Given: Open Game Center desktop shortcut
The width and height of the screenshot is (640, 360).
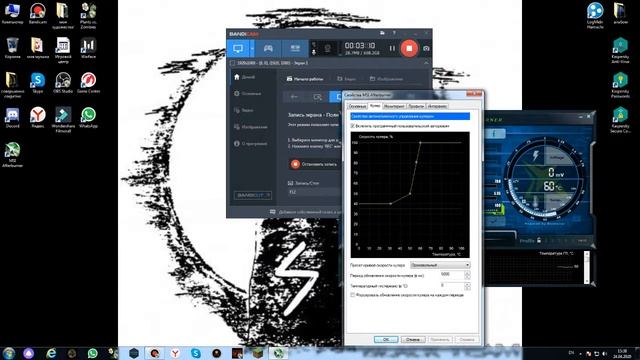Looking at the screenshot, I should [x=88, y=82].
